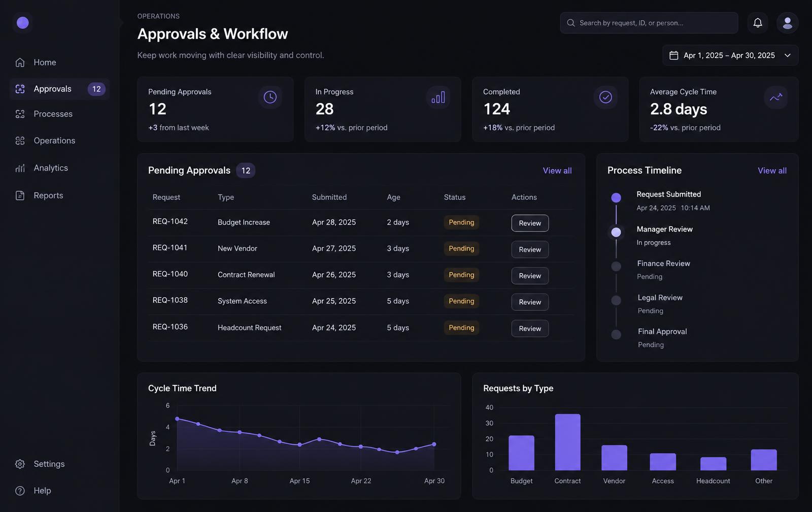Viewport: 812px width, 512px height.
Task: Click the Contract bar in Requests by Type
Action: click(567, 442)
